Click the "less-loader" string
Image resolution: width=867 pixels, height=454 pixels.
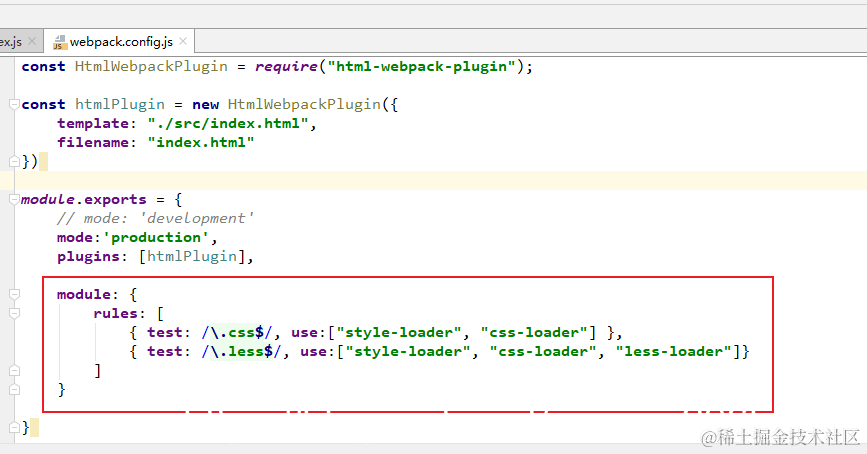(673, 351)
